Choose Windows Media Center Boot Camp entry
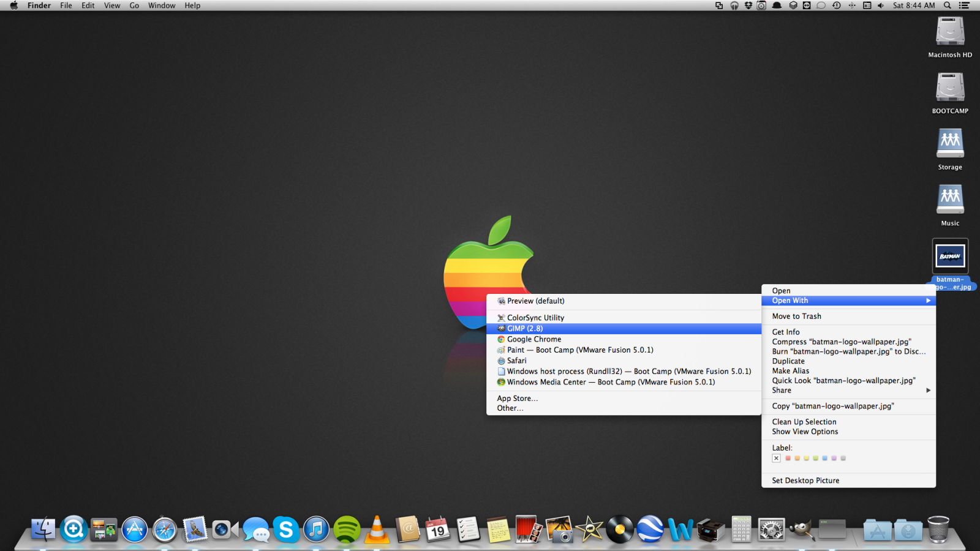This screenshot has width=980, height=551. (624, 382)
